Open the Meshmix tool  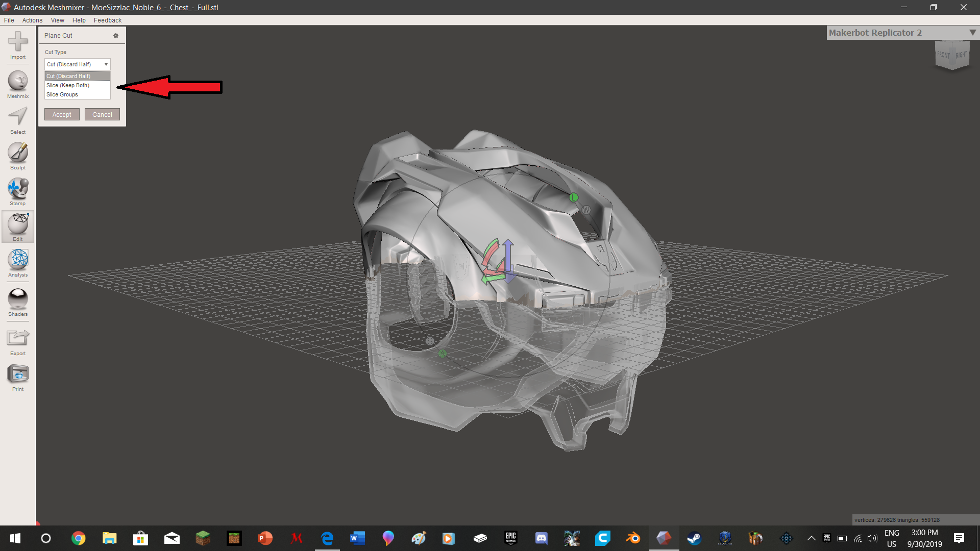(18, 82)
